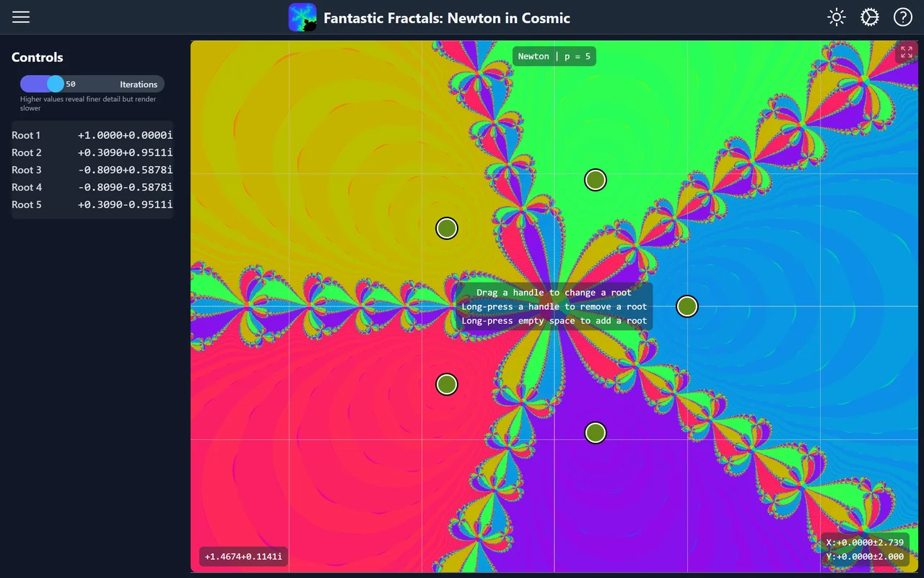Image resolution: width=924 pixels, height=578 pixels.
Task: Select the root handle at +1.0000+0.0000i
Action: click(x=687, y=306)
